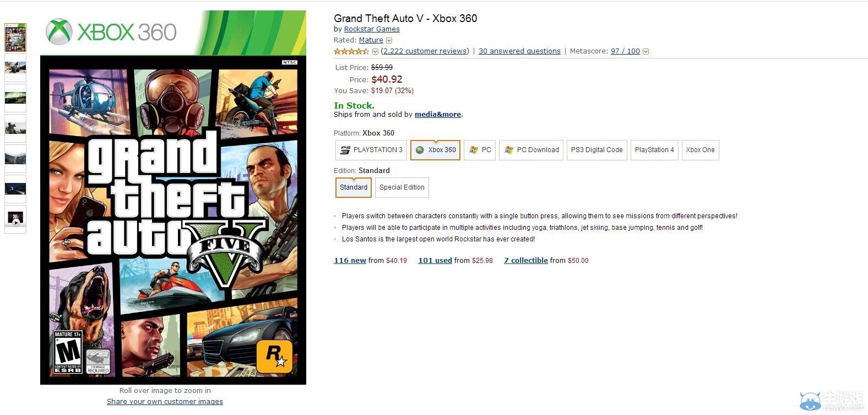This screenshot has height=415, width=868.
Task: Select the Xbox One platform
Action: 700,150
